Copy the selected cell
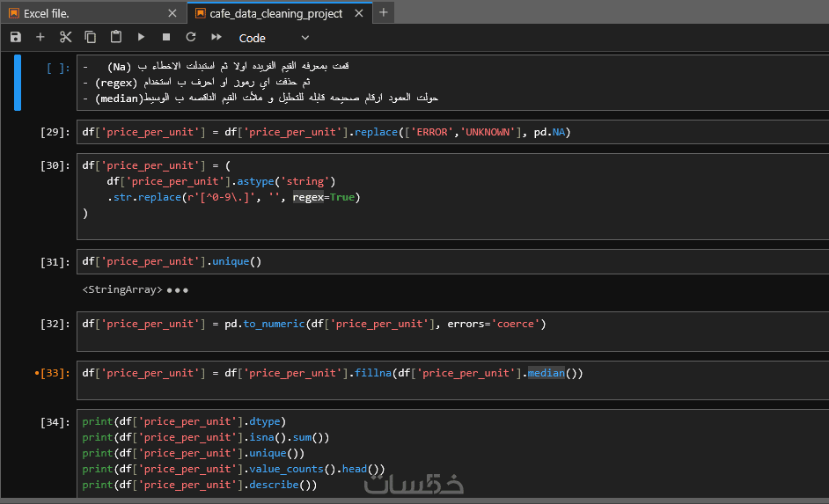 pos(91,37)
